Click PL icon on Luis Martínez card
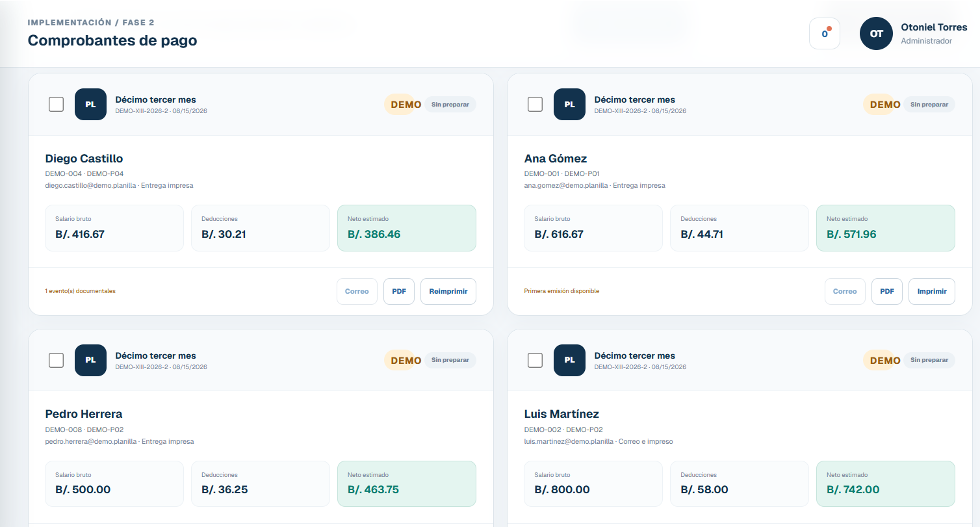The width and height of the screenshot is (980, 527). [569, 360]
